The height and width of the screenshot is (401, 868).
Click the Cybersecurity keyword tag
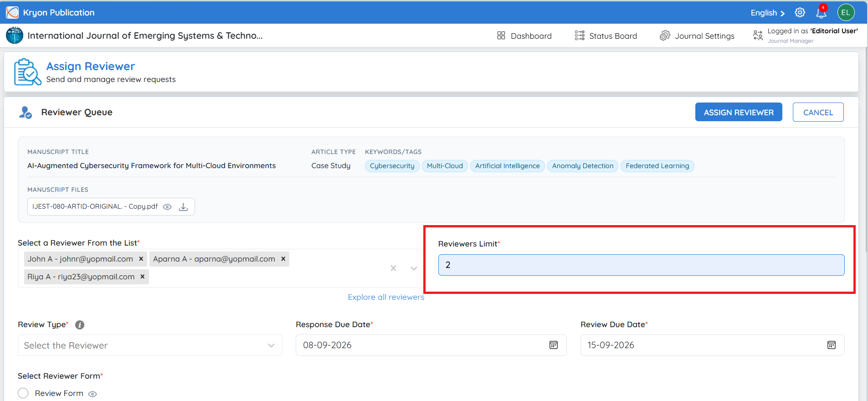392,166
